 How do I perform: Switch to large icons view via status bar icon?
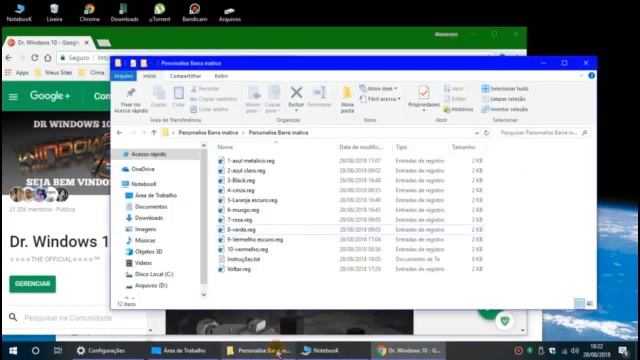pos(589,304)
